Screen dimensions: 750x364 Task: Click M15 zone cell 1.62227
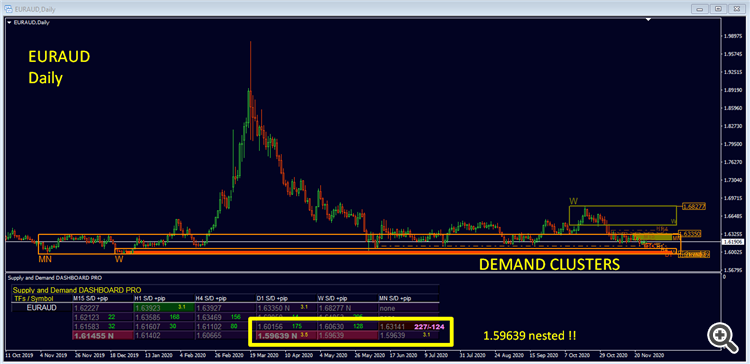coord(102,308)
